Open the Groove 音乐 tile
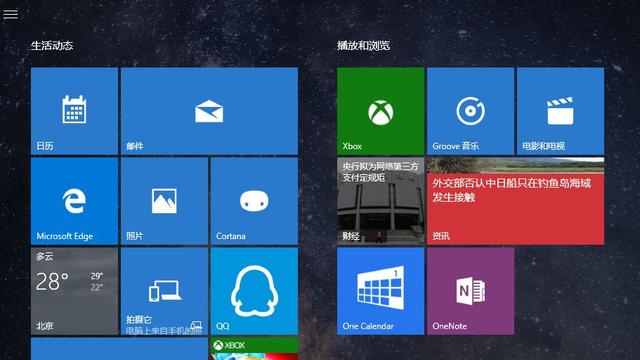The height and width of the screenshot is (360, 640). (x=471, y=111)
